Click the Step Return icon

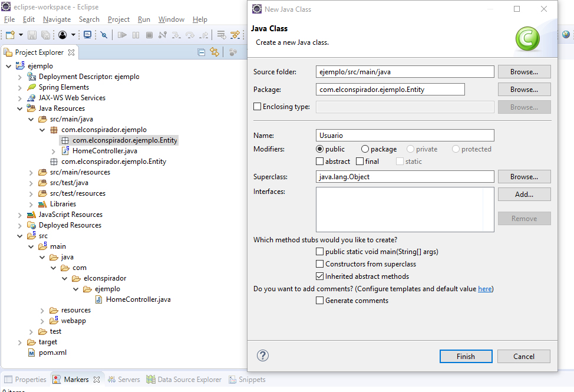203,35
